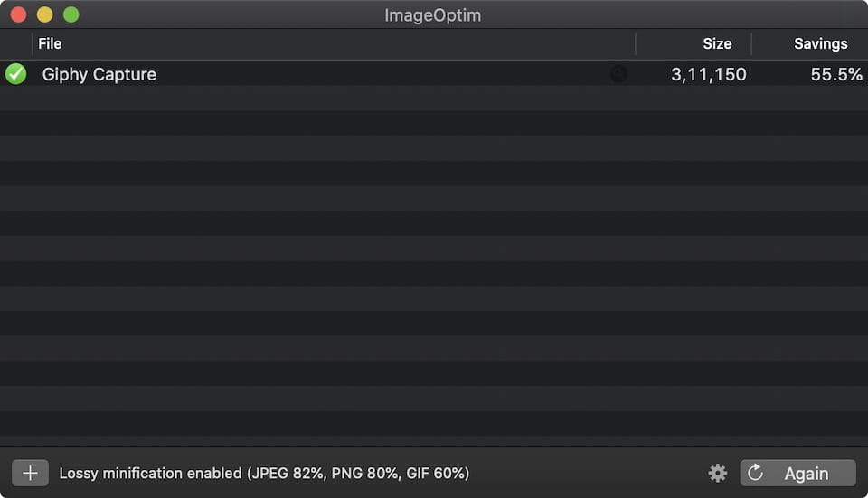Click the empty row below Giphy Capture
Screen dimensions: 868x498
pyautogui.click(x=362, y=99)
